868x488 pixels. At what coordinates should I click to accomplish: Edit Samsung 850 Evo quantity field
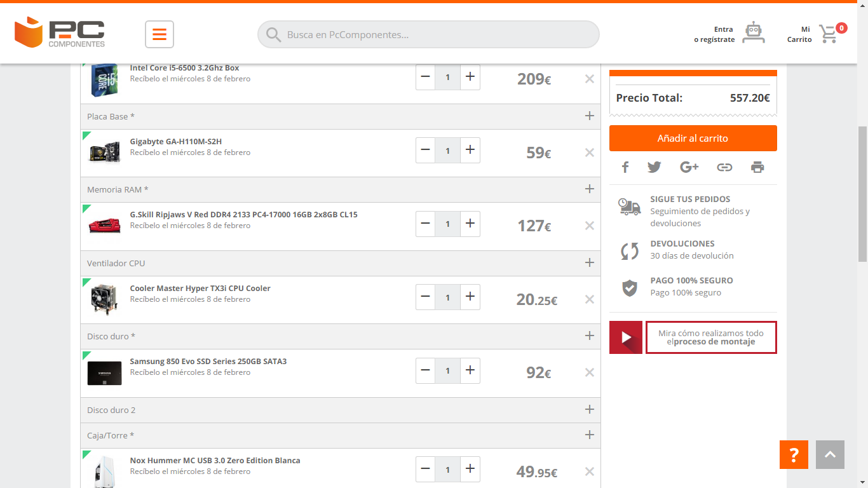point(448,370)
